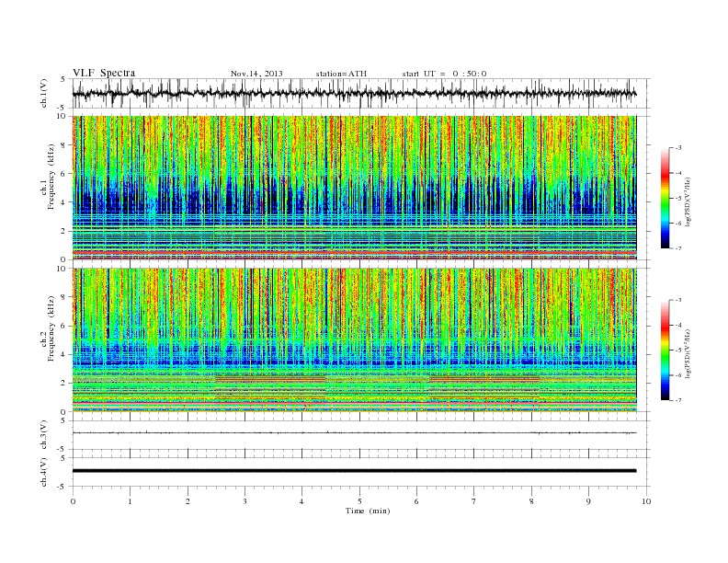Click the "-4" tick on ch.2 colorbar
The width and height of the screenshot is (728, 563).
coord(677,325)
